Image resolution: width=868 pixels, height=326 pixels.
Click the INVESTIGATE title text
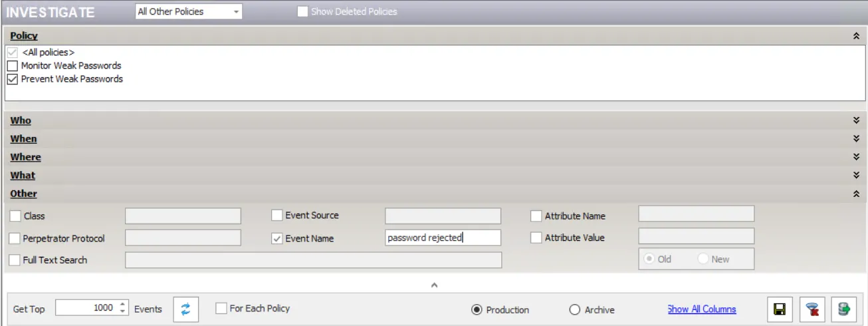tap(51, 13)
